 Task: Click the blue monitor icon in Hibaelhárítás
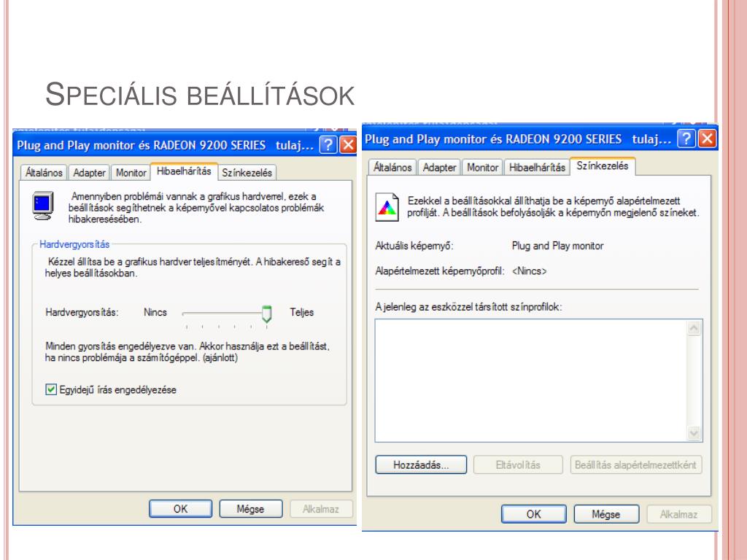click(x=42, y=206)
